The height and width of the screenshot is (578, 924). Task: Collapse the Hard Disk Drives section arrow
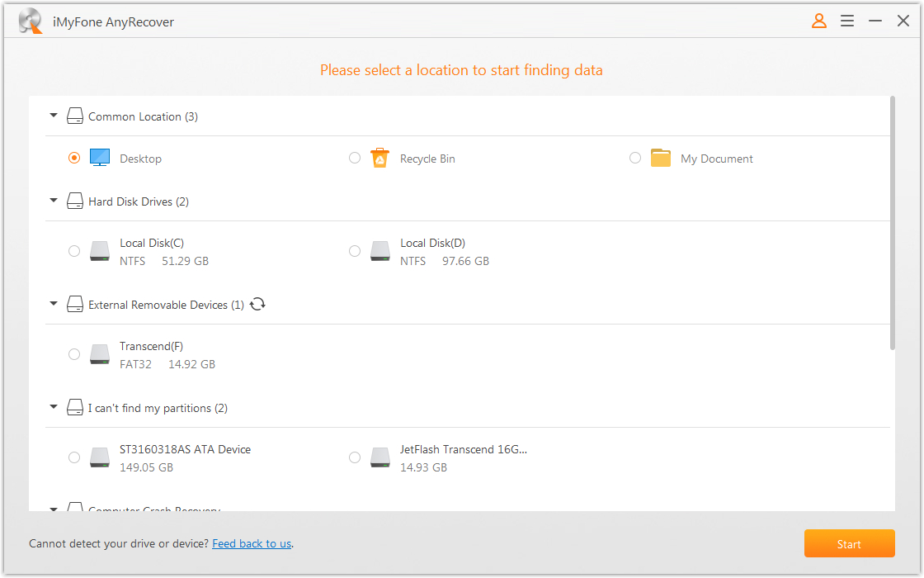click(54, 201)
